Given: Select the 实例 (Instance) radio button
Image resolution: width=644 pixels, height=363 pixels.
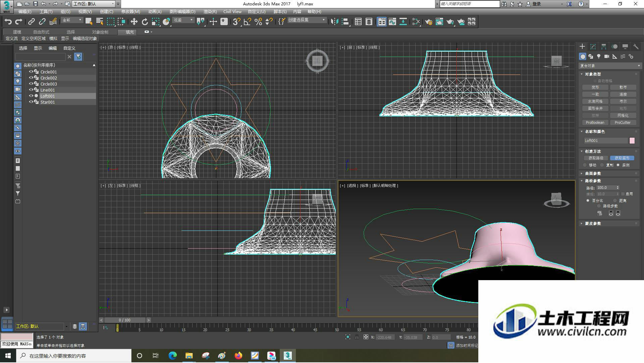Looking at the screenshot, I should tap(618, 165).
